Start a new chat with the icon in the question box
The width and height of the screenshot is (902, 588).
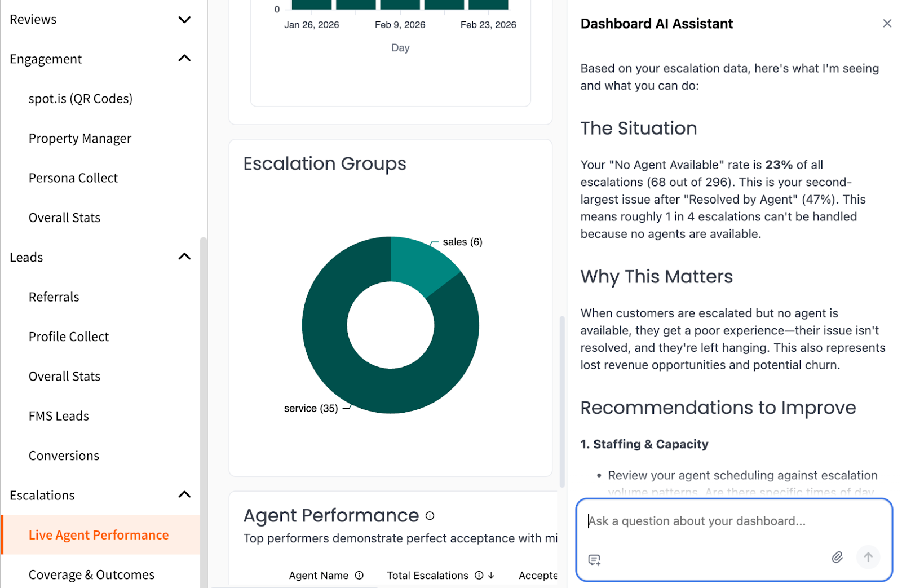click(594, 560)
